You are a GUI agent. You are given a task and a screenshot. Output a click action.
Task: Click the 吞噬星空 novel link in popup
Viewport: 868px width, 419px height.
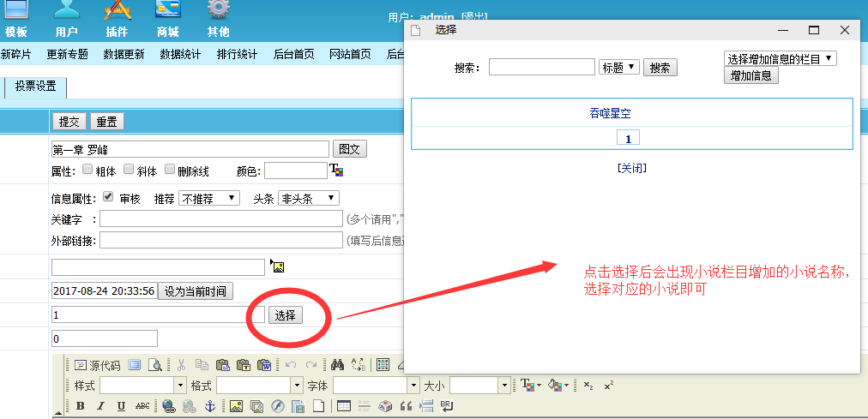tap(610, 113)
